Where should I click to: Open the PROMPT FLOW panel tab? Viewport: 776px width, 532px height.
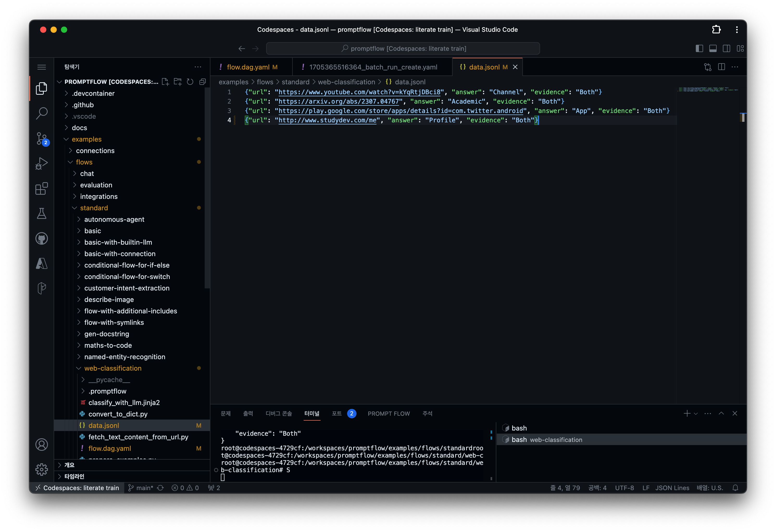(389, 414)
